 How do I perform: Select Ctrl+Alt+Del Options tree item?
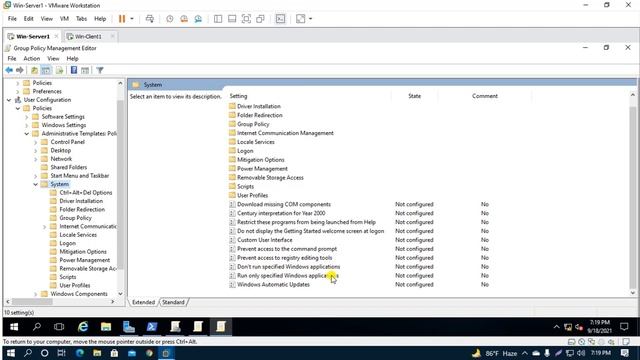click(x=86, y=193)
